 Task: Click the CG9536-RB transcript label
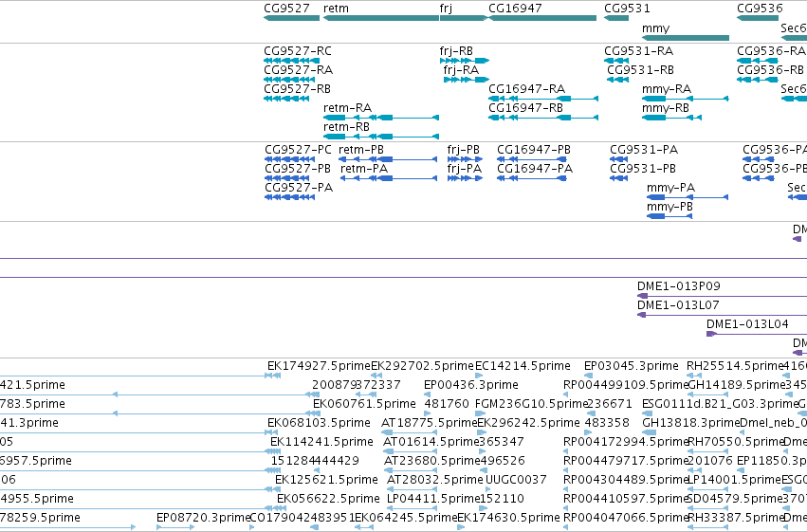(770, 70)
